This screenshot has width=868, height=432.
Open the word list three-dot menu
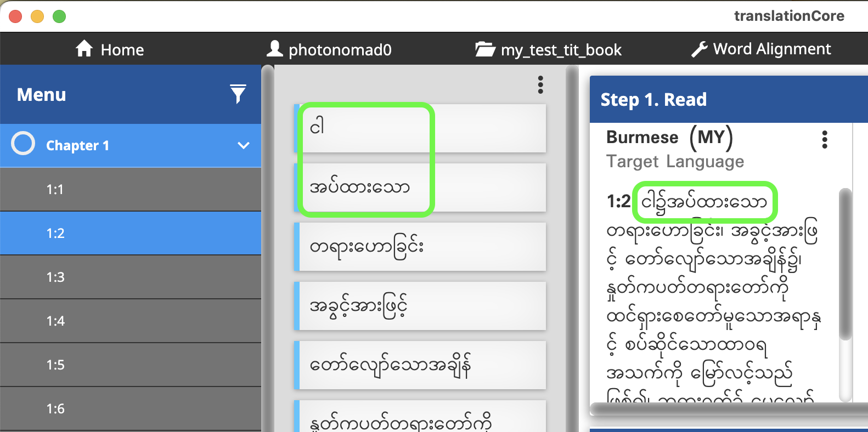click(x=540, y=84)
